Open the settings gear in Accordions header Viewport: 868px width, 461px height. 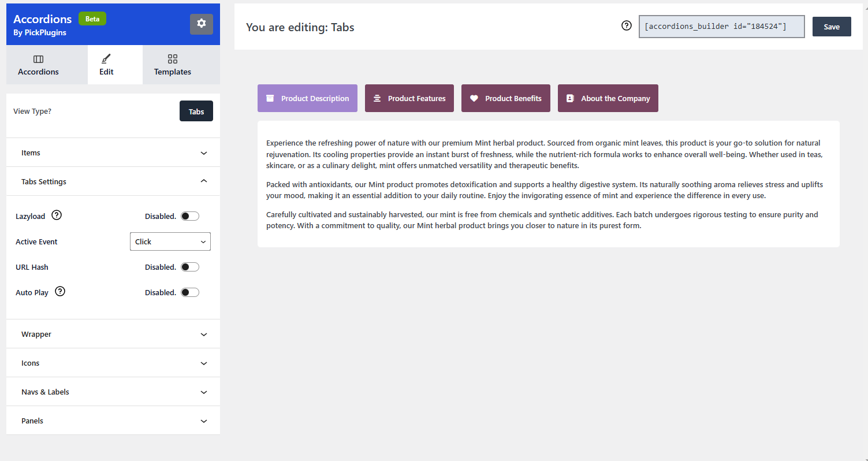[x=201, y=24]
